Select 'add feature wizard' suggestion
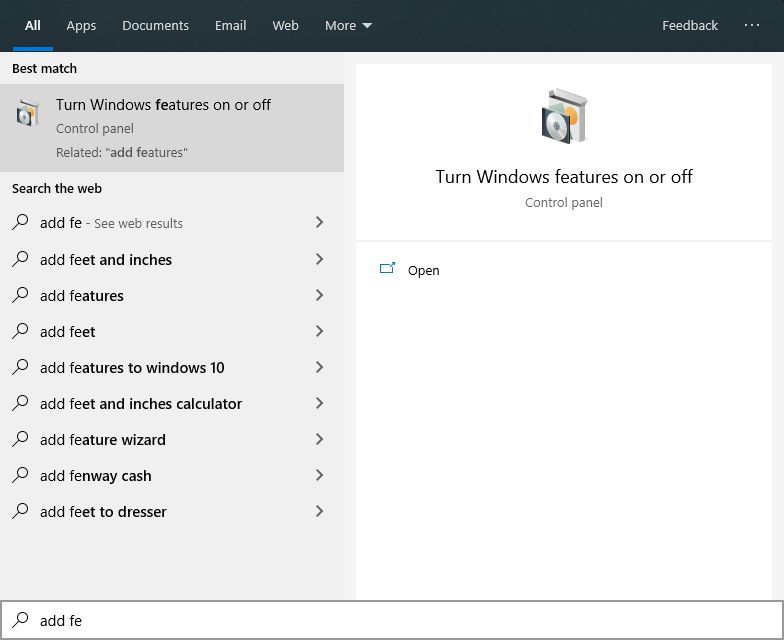 172,440
